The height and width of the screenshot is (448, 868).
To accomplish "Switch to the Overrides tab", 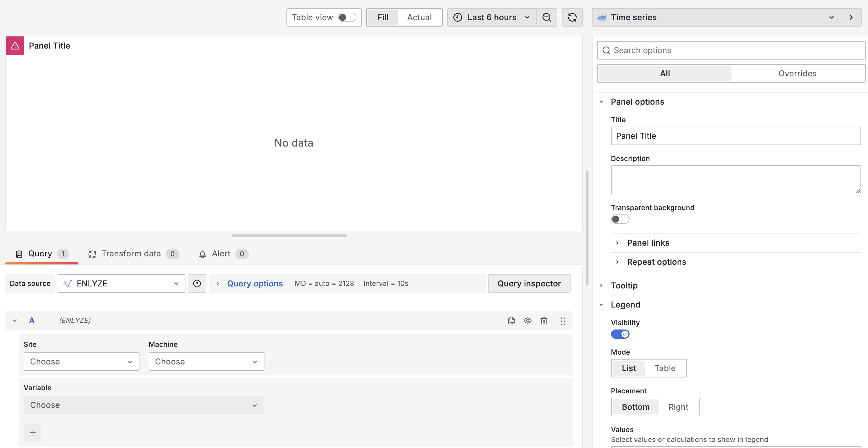I will (x=797, y=73).
